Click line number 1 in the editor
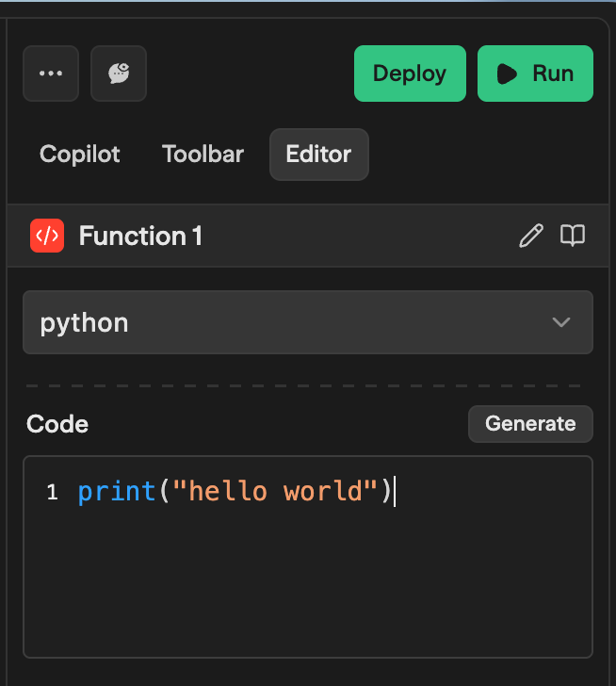 [53, 492]
